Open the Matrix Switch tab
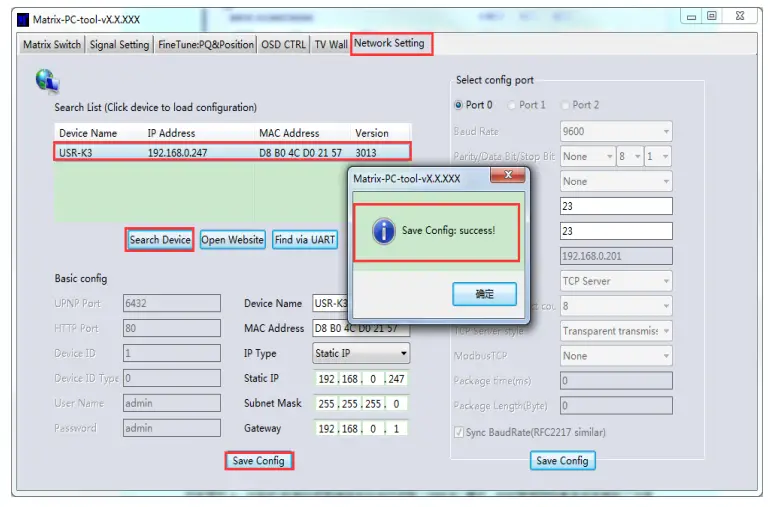Screen dimensions: 770x507 coord(52,45)
